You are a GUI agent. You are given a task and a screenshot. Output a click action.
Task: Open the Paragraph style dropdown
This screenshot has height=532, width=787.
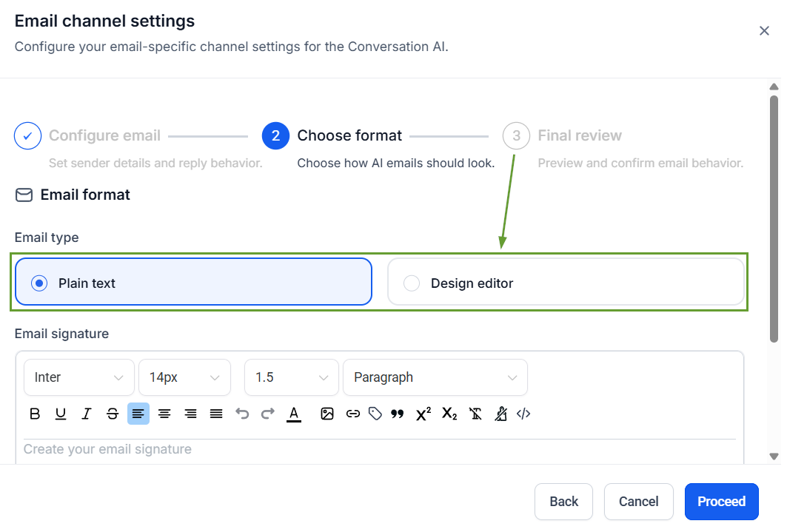[435, 377]
